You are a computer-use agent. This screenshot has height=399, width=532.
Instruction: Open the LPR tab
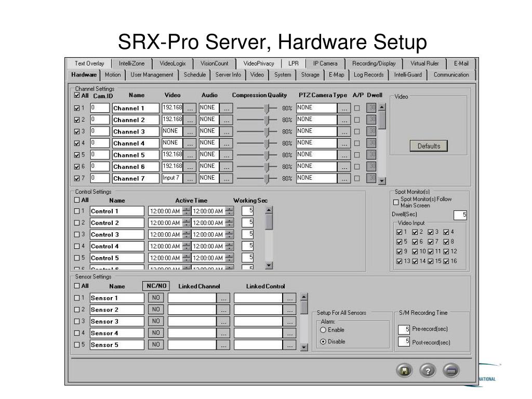pos(293,63)
